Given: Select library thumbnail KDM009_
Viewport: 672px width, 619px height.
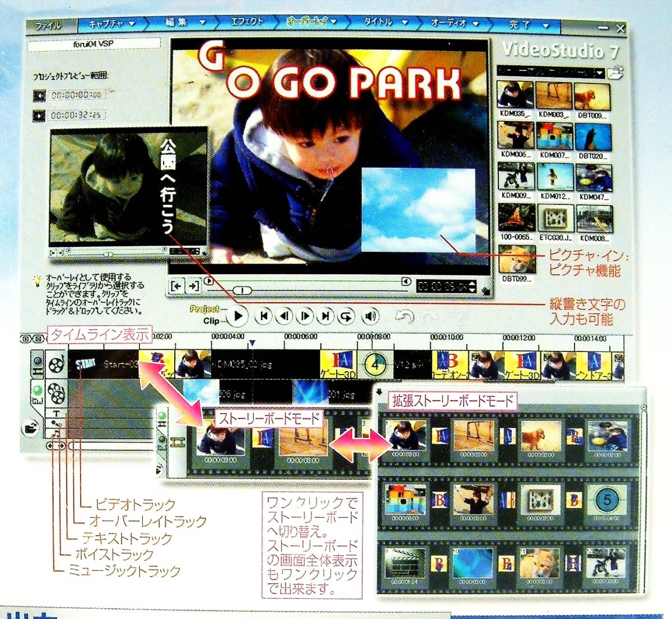Looking at the screenshot, I should tap(516, 177).
